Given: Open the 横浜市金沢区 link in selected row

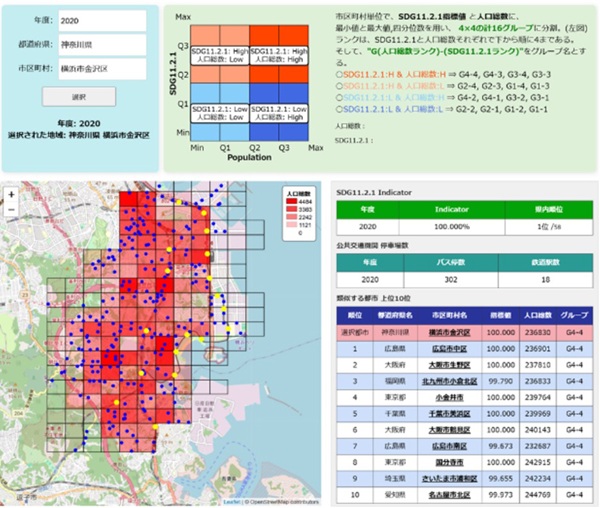Looking at the screenshot, I should tap(448, 331).
